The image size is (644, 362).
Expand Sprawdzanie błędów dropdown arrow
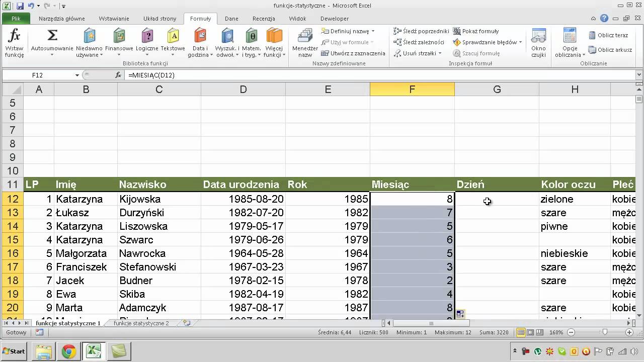pos(520,42)
